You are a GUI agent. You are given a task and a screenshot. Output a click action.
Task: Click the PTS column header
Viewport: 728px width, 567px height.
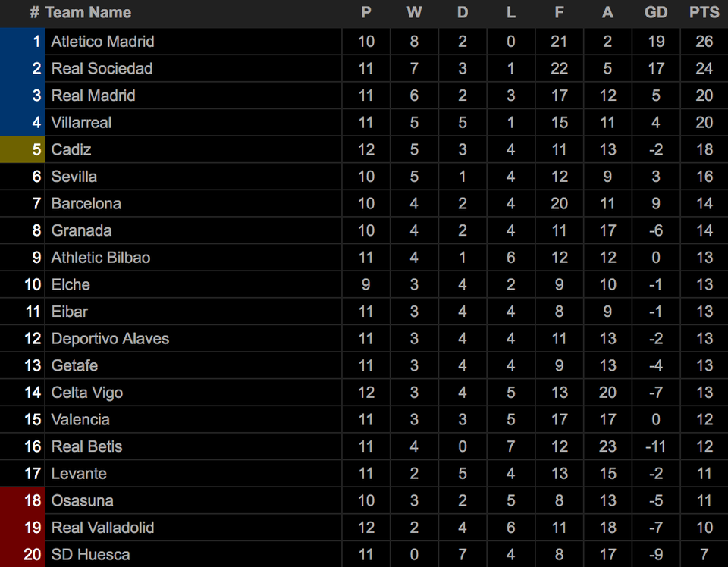704,13
